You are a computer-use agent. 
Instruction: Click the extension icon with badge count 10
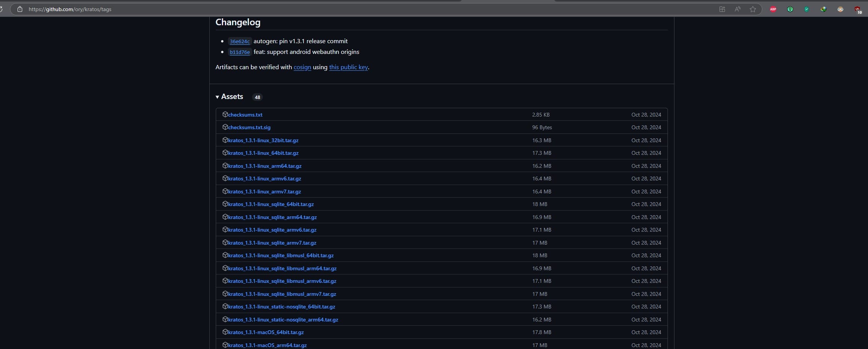[857, 9]
